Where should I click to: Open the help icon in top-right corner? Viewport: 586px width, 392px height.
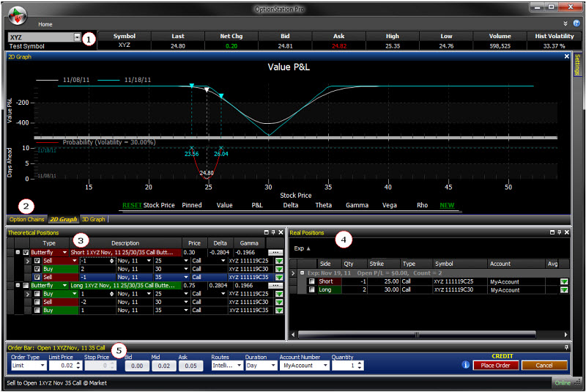[x=576, y=24]
